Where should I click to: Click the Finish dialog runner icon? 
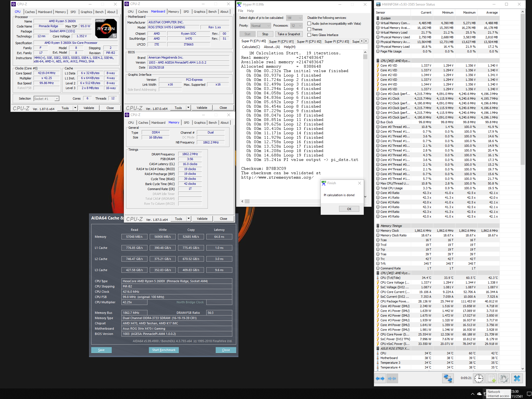point(324,183)
